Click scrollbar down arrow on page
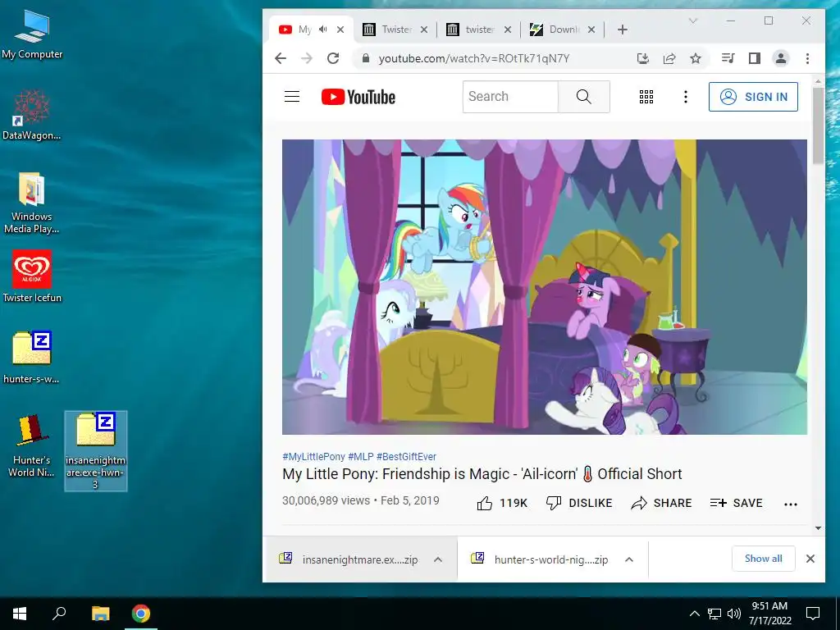This screenshot has width=840, height=630. 818,528
